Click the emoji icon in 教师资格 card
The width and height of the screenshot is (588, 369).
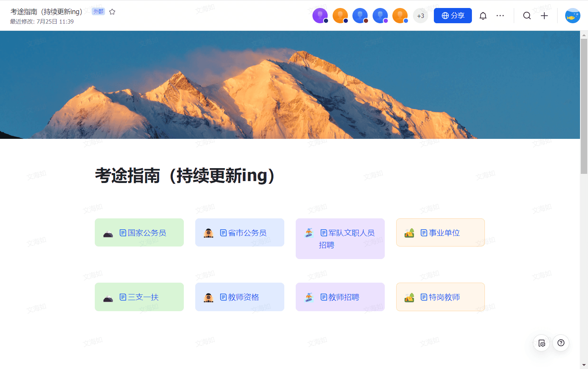(x=209, y=297)
